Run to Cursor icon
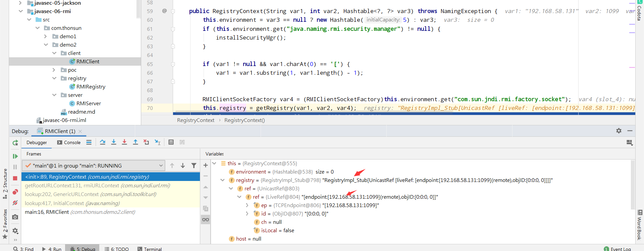The height and width of the screenshot is (251, 644). pyautogui.click(x=157, y=142)
